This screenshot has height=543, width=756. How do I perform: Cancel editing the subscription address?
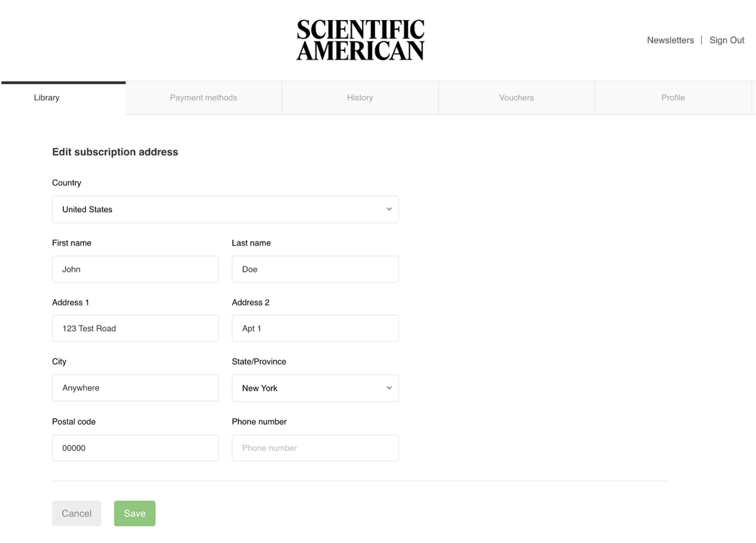[77, 513]
